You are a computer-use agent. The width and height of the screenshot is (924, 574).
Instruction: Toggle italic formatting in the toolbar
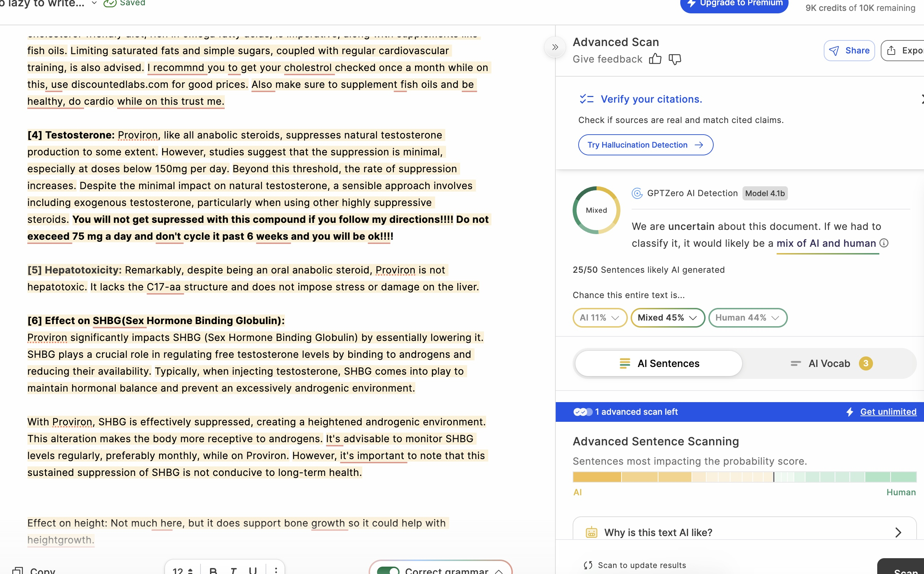[233, 570]
